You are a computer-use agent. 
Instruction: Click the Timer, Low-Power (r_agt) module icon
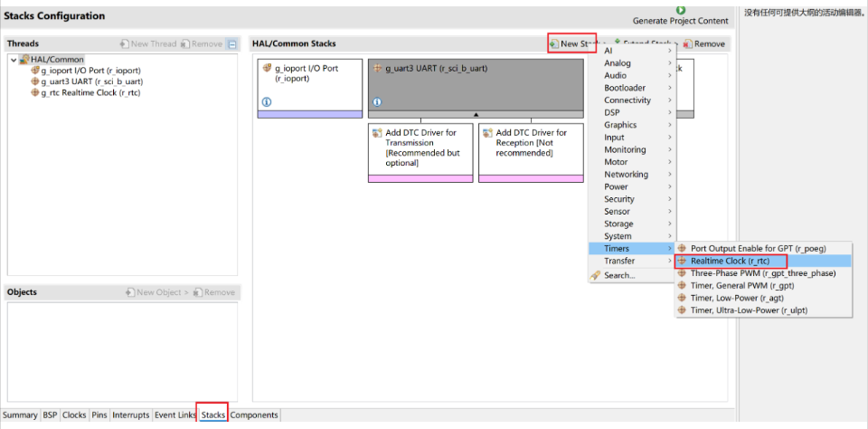682,298
